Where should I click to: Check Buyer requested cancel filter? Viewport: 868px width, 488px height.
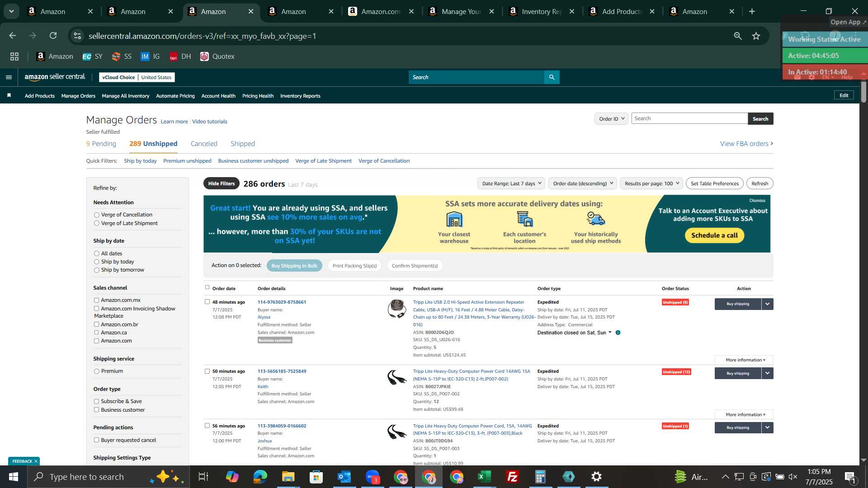click(x=96, y=440)
